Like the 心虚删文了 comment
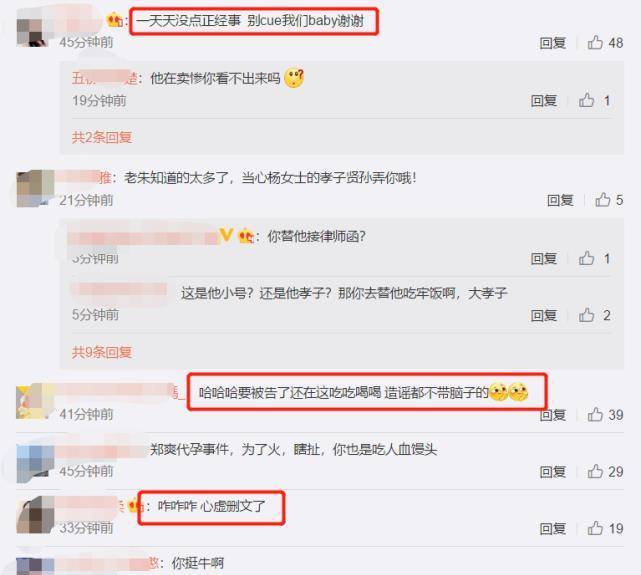This screenshot has width=641, height=575. tap(595, 528)
